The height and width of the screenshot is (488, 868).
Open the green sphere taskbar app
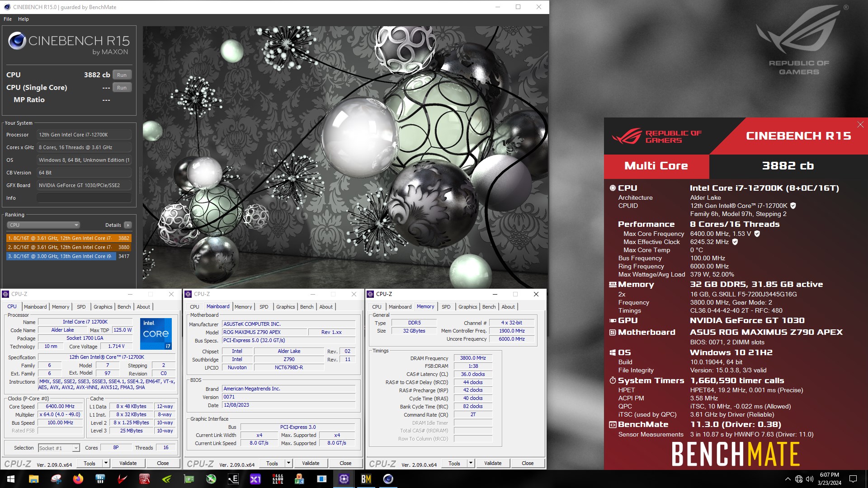pyautogui.click(x=211, y=479)
